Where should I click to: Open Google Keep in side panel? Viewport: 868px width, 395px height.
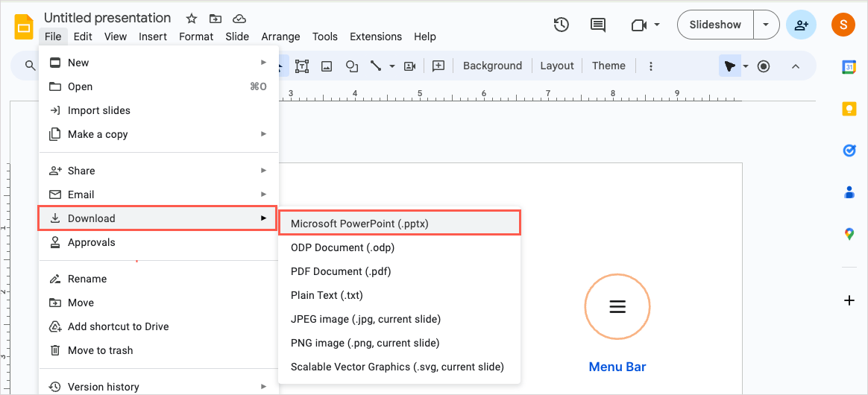pos(849,108)
